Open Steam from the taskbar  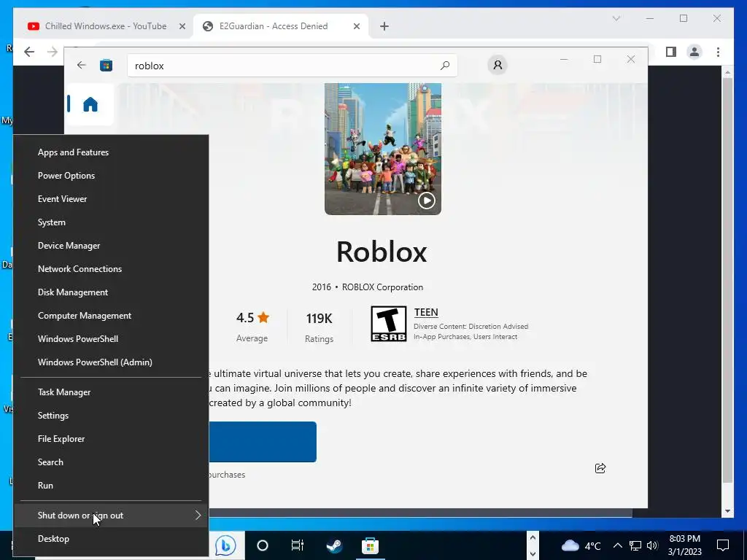334,545
